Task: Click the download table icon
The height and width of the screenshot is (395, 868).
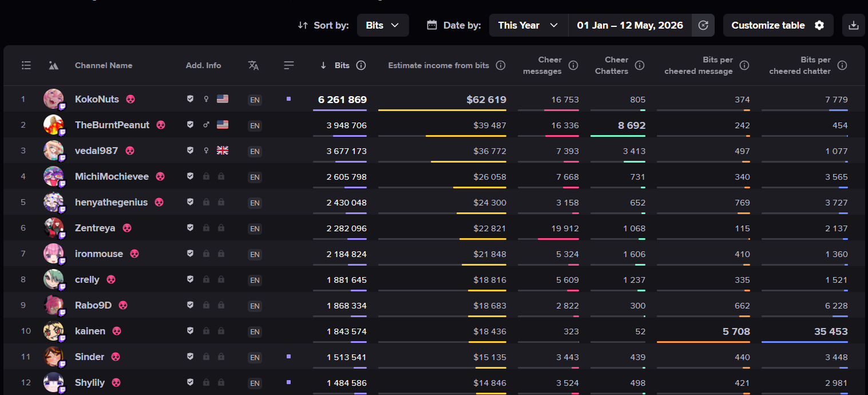Action: pos(853,25)
